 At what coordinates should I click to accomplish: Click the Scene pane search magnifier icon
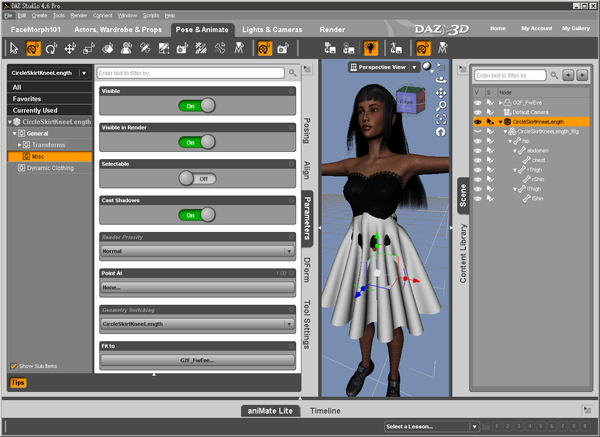tap(554, 75)
